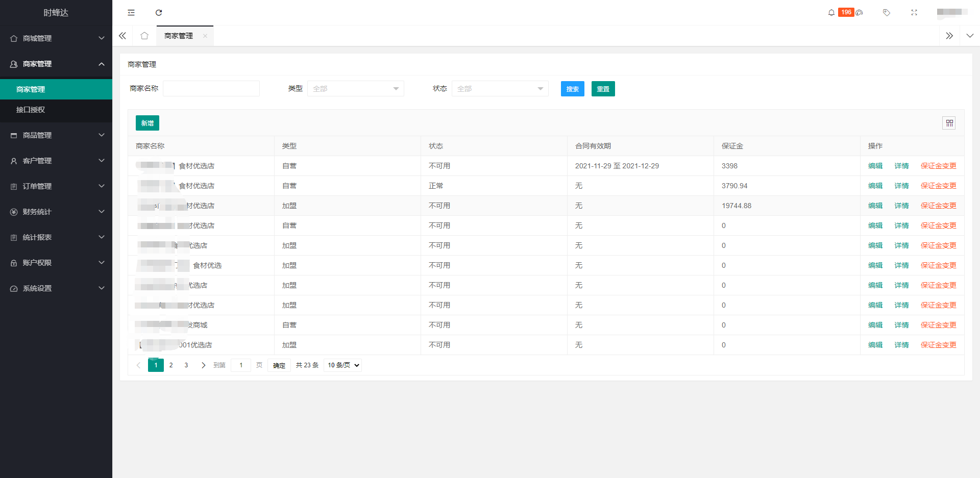Expand 账户权限 menu
The height and width of the screenshot is (478, 980).
(102, 263)
